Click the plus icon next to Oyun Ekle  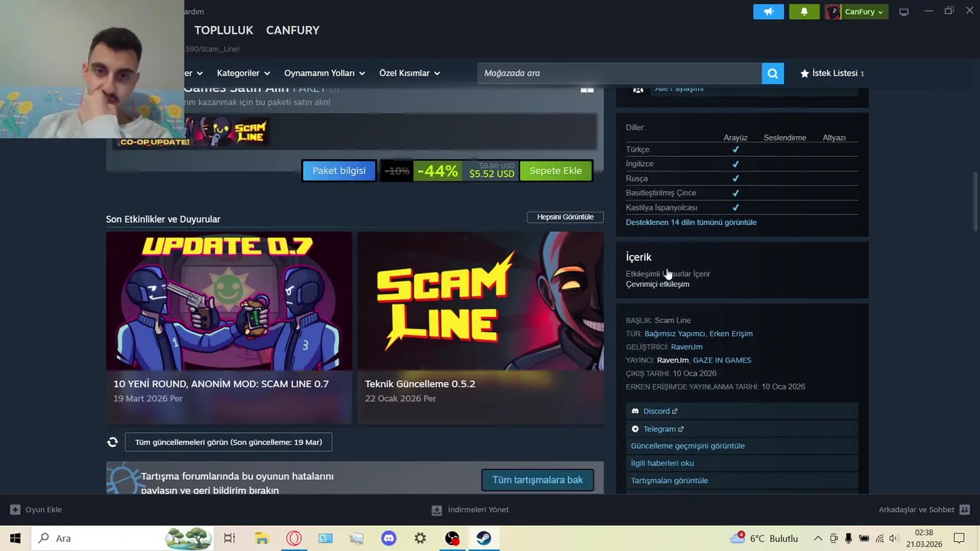point(15,510)
